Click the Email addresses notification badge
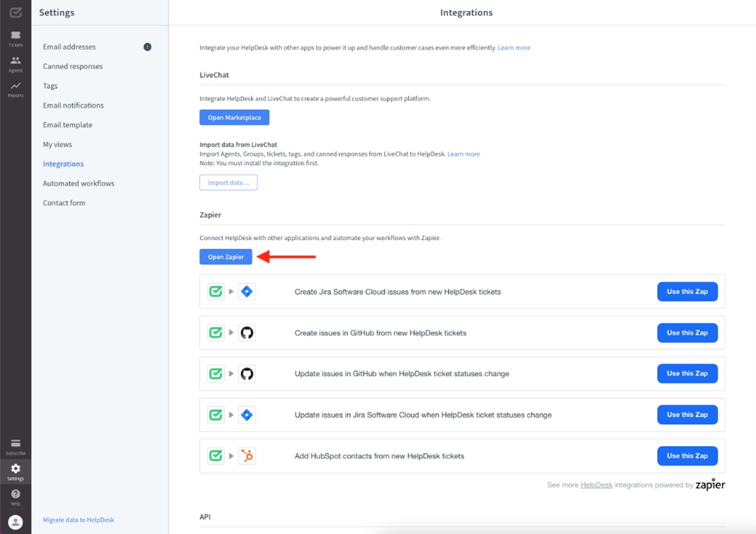Viewport: 756px width, 534px height. (x=147, y=47)
